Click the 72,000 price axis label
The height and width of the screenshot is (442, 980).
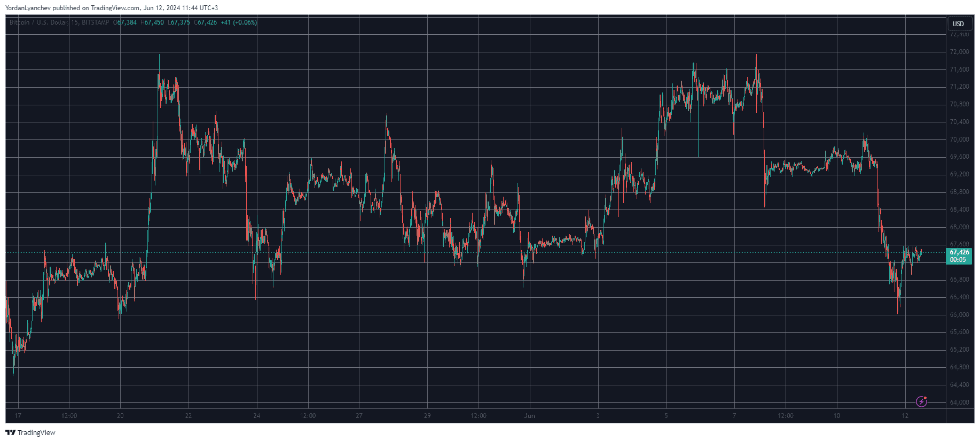tap(959, 52)
